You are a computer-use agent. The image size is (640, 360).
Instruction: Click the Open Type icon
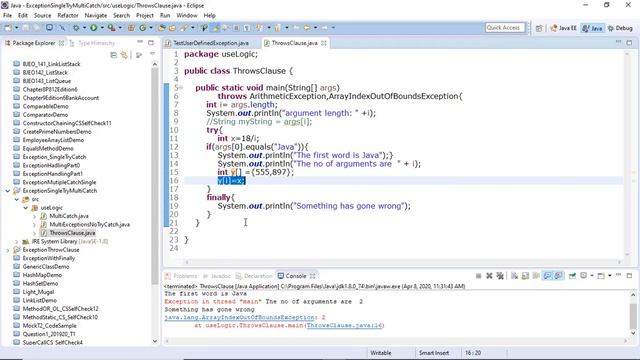pos(162,28)
